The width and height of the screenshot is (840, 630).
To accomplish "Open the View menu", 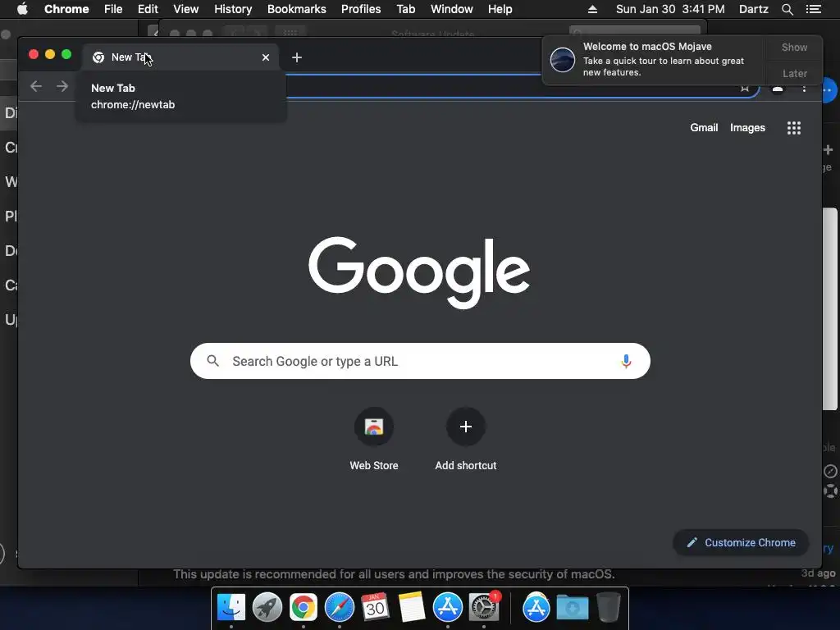I will pyautogui.click(x=186, y=9).
